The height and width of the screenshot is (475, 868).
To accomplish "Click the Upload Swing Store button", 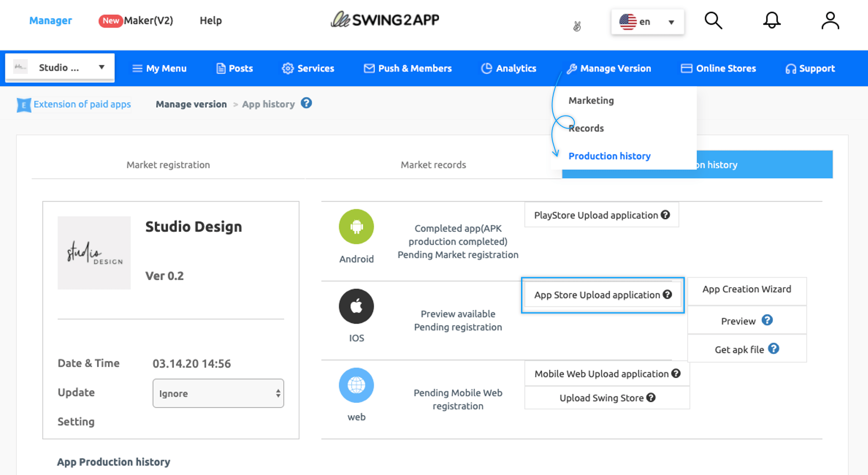I will (x=607, y=398).
